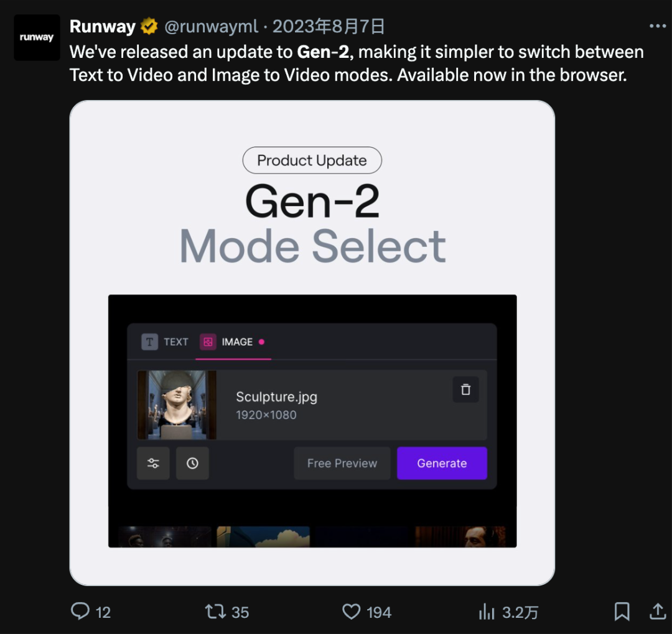Click the verified gold badge
The height and width of the screenshot is (634, 672).
149,27
